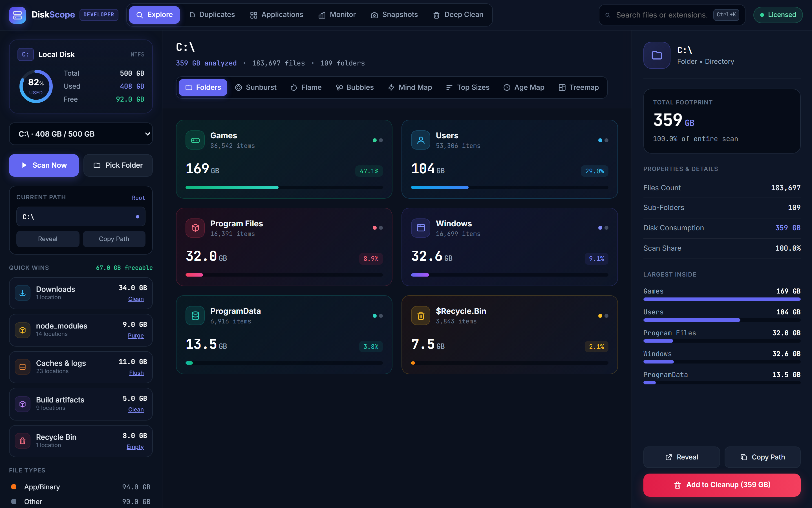Click the 82% used disk ring
812x508 pixels.
click(x=36, y=86)
